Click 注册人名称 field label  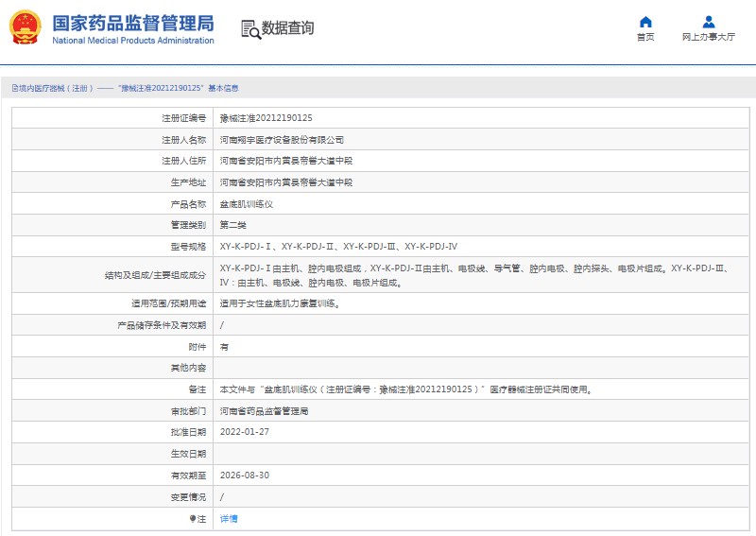183,140
